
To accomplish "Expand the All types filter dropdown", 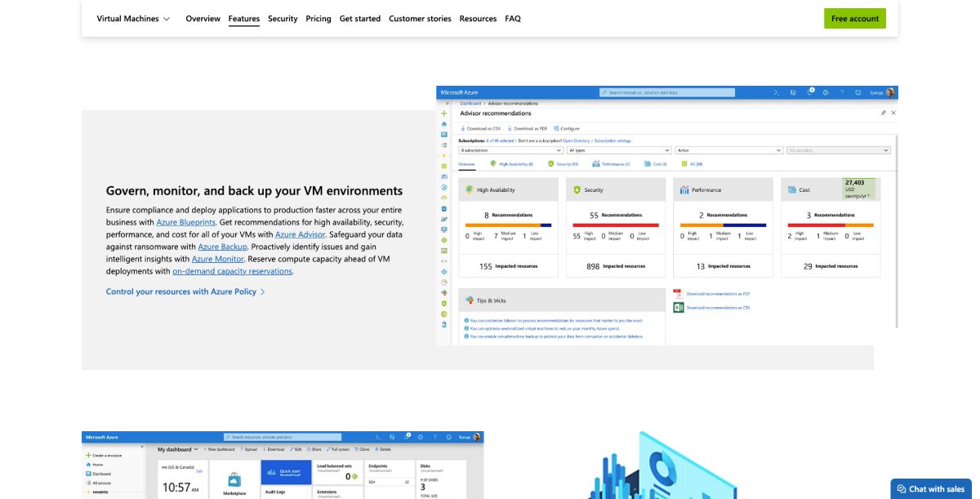I will (x=619, y=150).
